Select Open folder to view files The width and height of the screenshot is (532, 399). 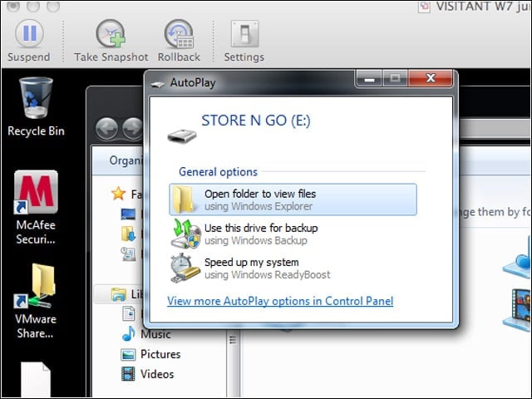click(293, 199)
